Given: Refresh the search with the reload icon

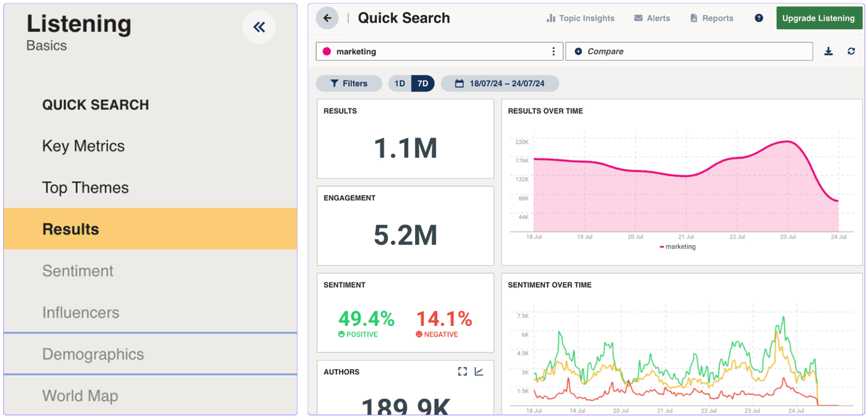Looking at the screenshot, I should pos(851,51).
